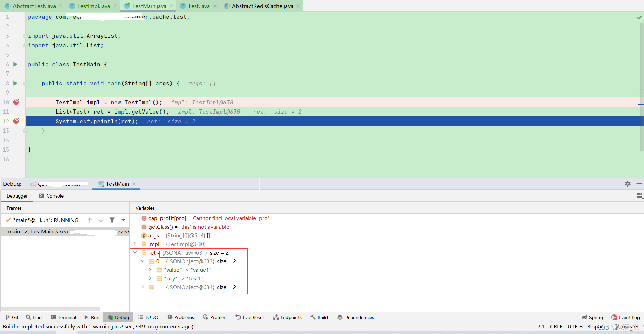Select the args variable row

176,236
